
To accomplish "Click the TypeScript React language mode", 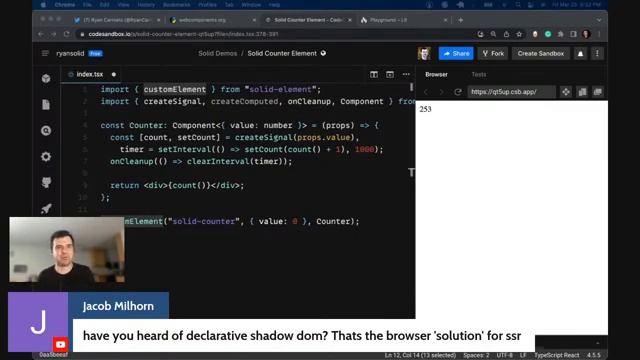I will [556, 355].
